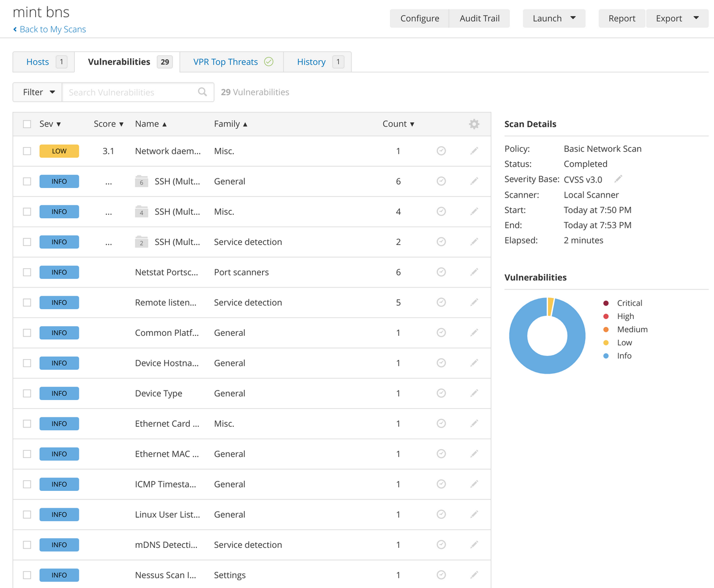
Task: Check the box beside Ethernet Card row
Action: tap(27, 424)
